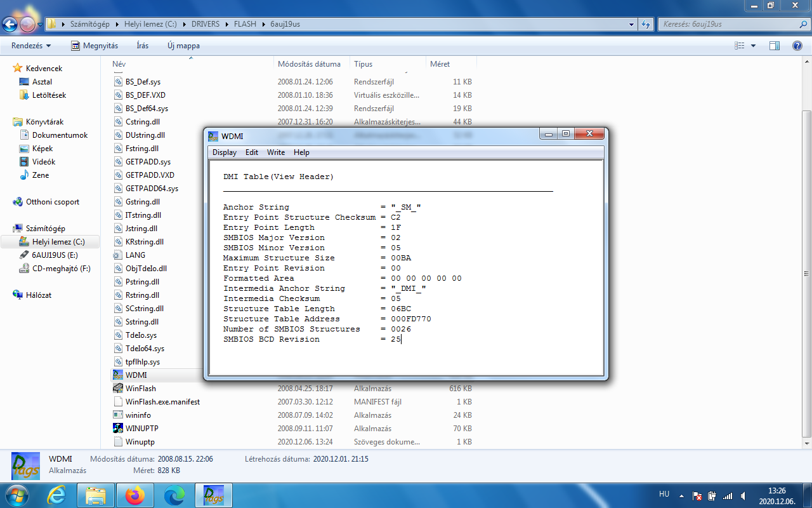
Task: Go forward with Explorer's forward arrow
Action: pyautogui.click(x=27, y=24)
